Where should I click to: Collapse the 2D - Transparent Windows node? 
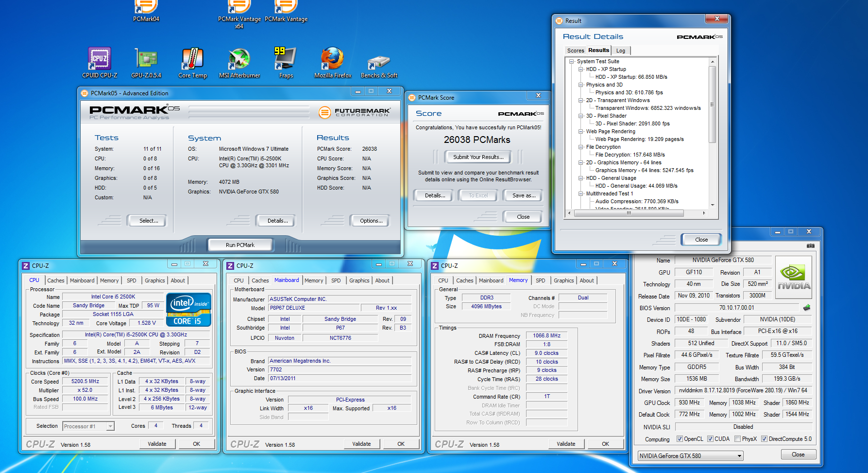click(x=580, y=100)
